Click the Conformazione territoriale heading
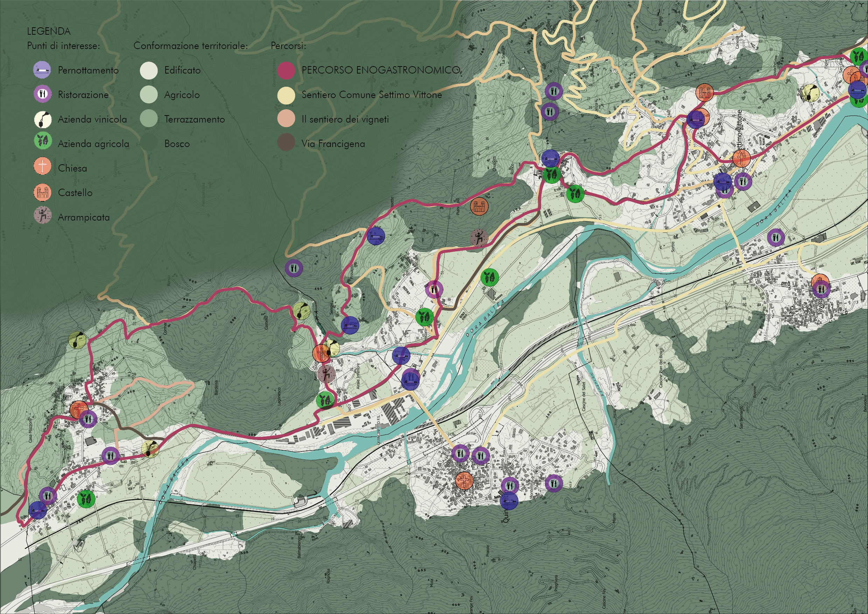Screen dimensions: 868x614 (x=190, y=46)
